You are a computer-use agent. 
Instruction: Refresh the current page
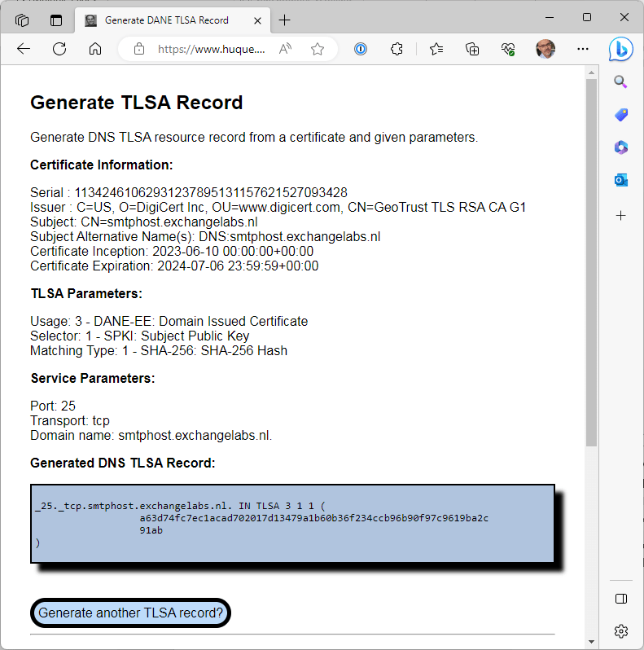(x=59, y=49)
